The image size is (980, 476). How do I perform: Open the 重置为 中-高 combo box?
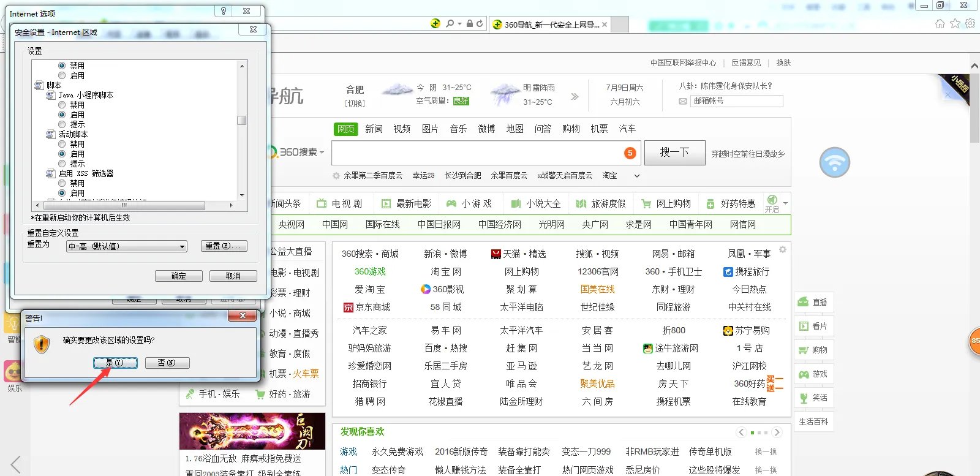coord(126,246)
